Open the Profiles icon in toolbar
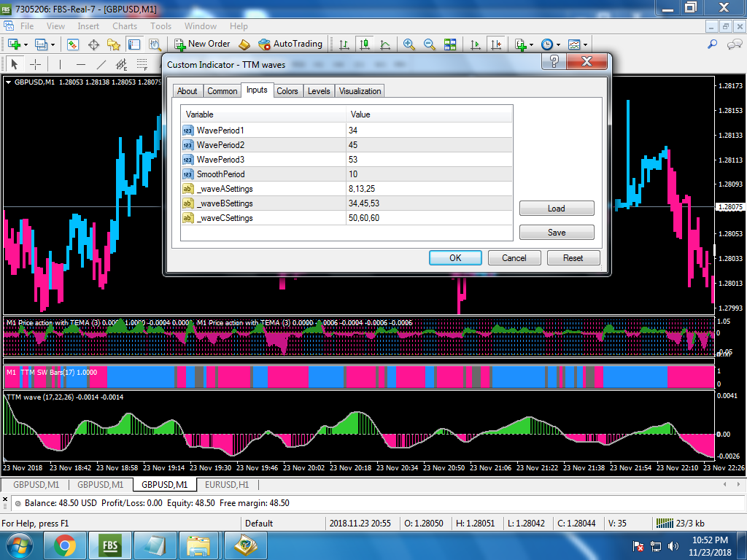The image size is (747, 560). coord(41,44)
